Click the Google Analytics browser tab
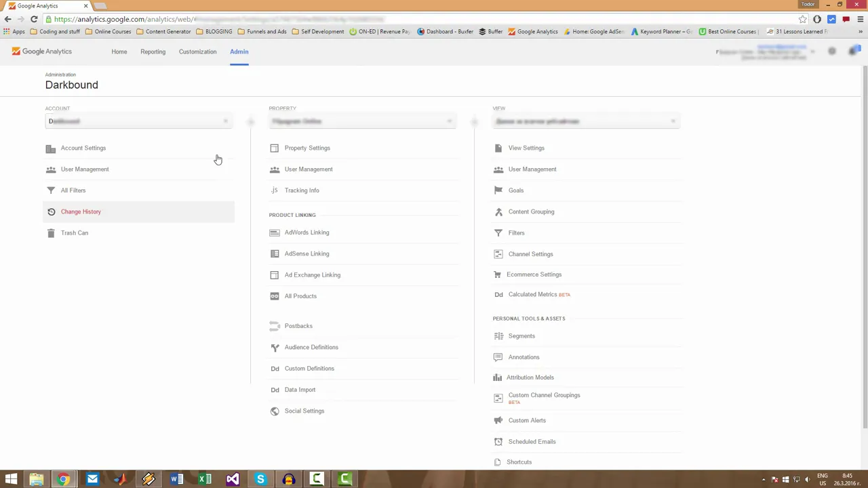Viewport: 868px width, 488px height. pos(47,5)
